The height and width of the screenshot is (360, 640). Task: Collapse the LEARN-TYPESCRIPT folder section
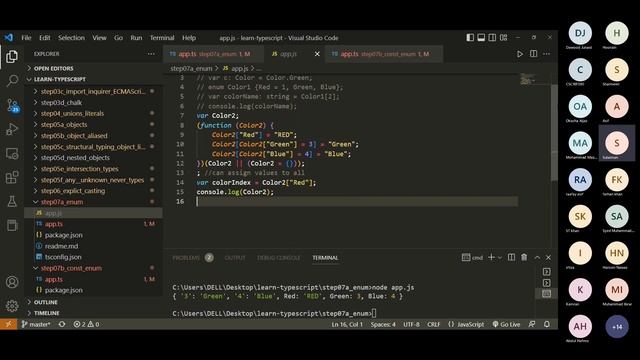pos(94,79)
